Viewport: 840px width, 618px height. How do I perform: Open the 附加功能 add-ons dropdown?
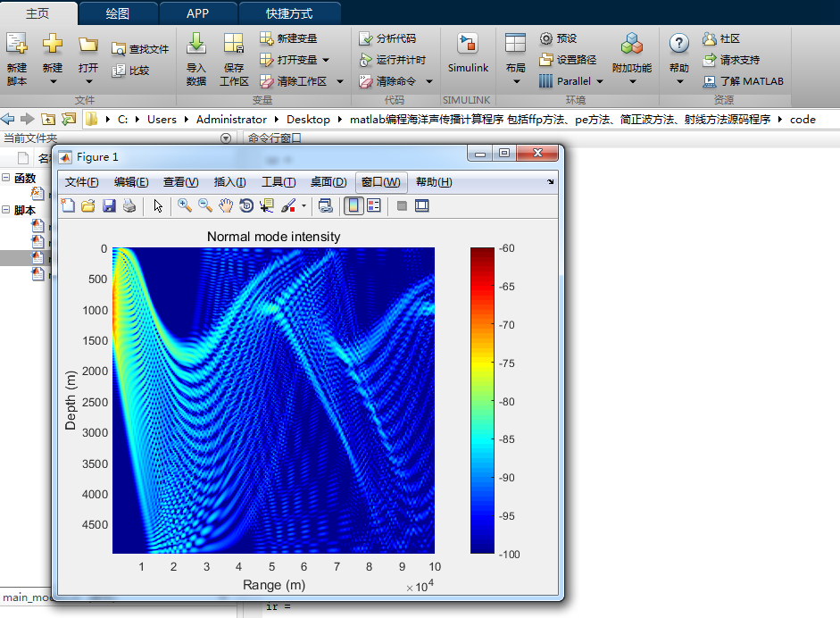tap(632, 59)
